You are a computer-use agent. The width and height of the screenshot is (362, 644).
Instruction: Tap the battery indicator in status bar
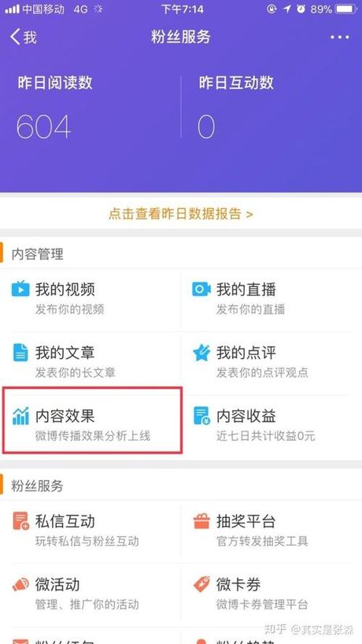(345, 9)
